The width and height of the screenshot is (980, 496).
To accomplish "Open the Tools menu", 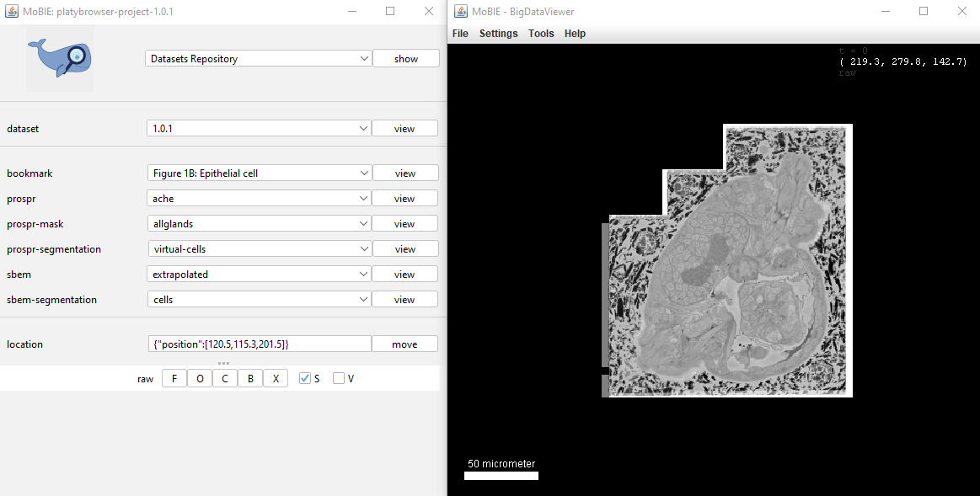I will pyautogui.click(x=541, y=34).
